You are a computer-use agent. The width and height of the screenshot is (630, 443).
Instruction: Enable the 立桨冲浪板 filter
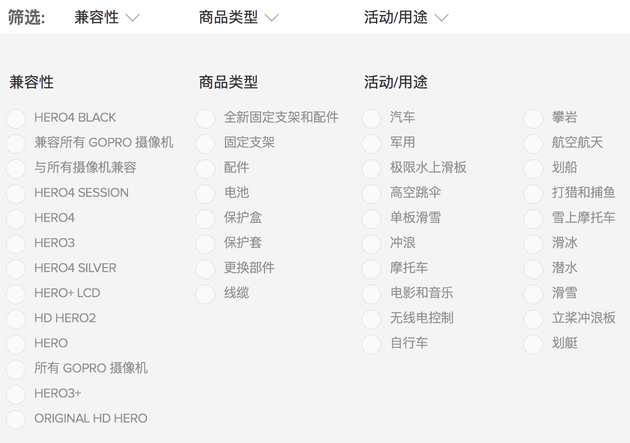(533, 318)
